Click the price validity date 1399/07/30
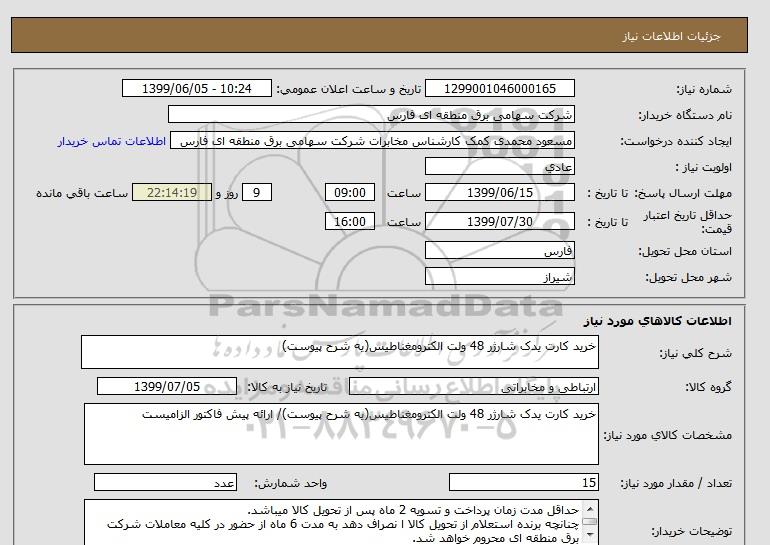 [x=499, y=221]
